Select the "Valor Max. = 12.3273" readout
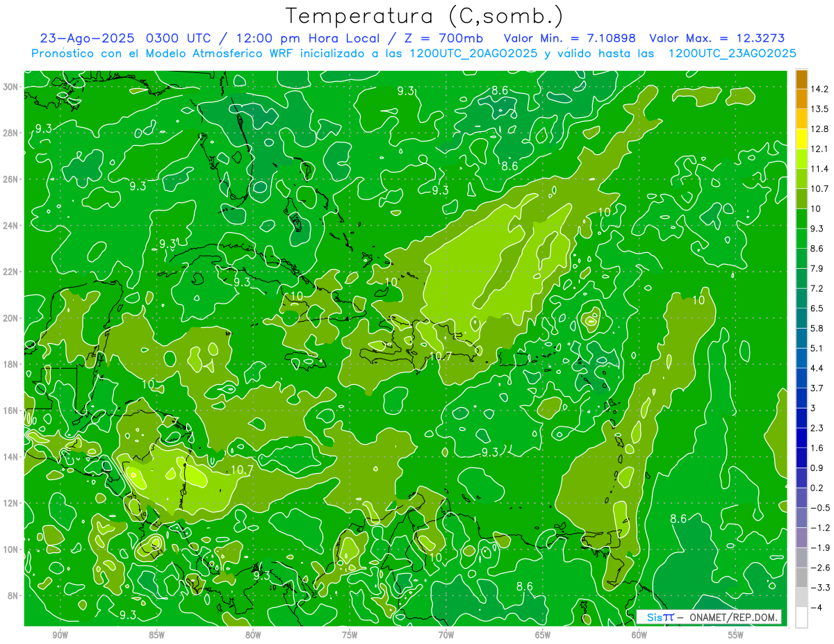 pos(717,38)
